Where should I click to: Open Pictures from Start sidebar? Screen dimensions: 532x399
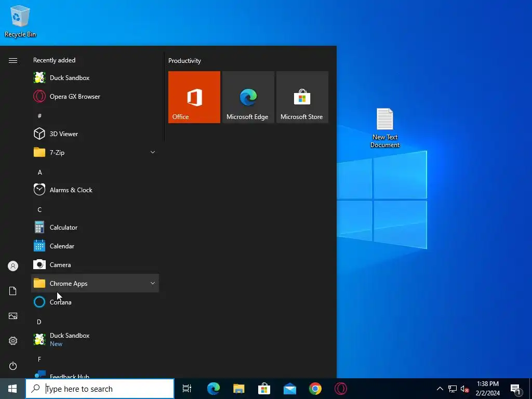(x=13, y=316)
